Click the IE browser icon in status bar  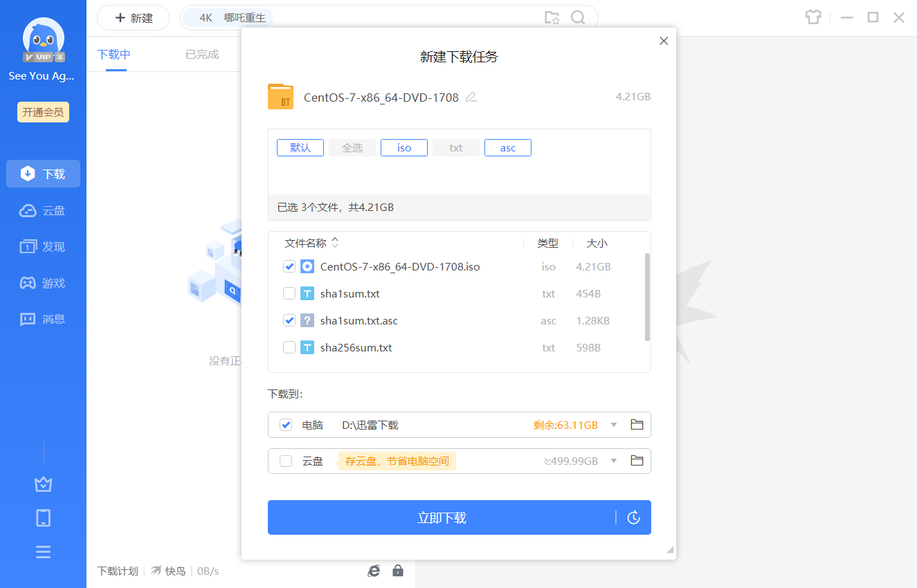click(374, 571)
